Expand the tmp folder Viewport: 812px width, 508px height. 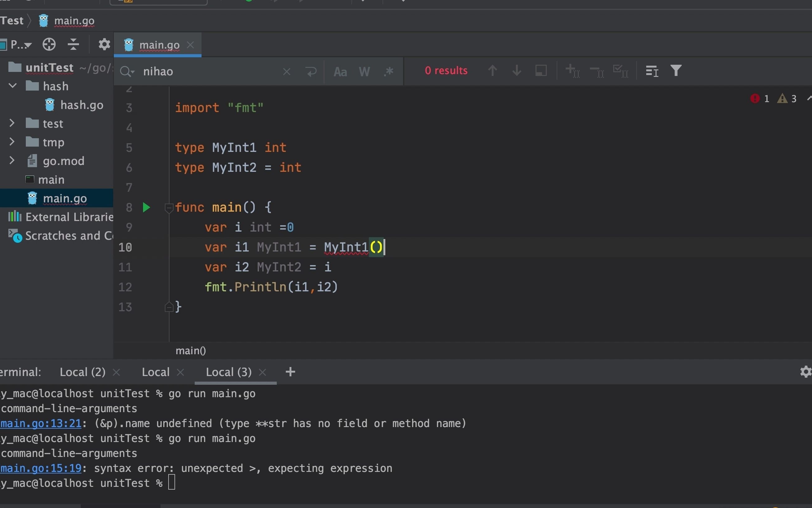12,142
